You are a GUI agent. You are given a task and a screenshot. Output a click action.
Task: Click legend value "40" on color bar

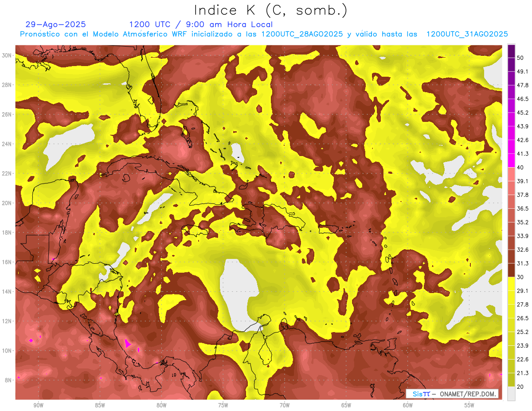[x=521, y=167]
